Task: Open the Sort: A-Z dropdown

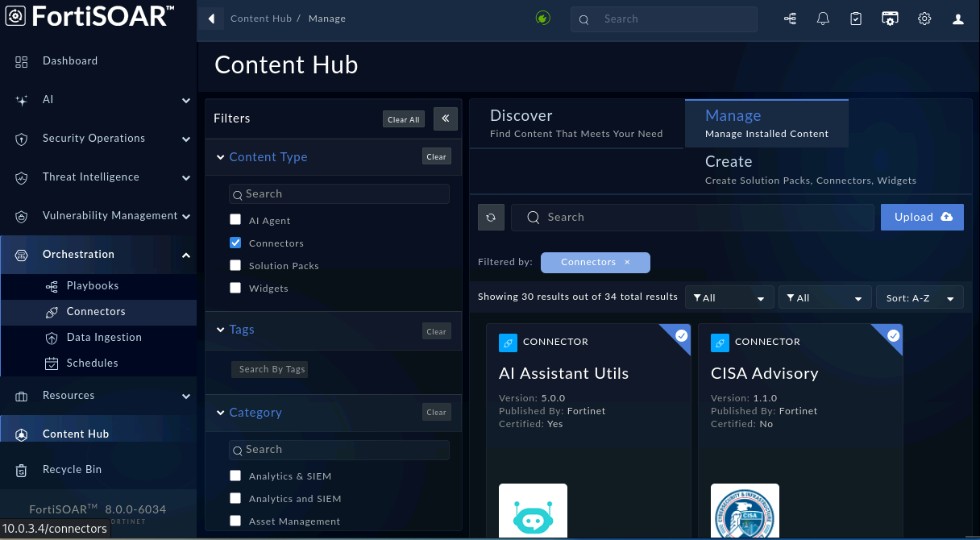Action: pos(920,297)
